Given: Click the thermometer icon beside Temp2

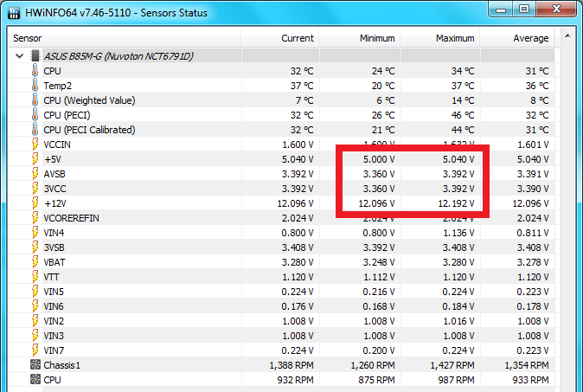Looking at the screenshot, I should (35, 86).
